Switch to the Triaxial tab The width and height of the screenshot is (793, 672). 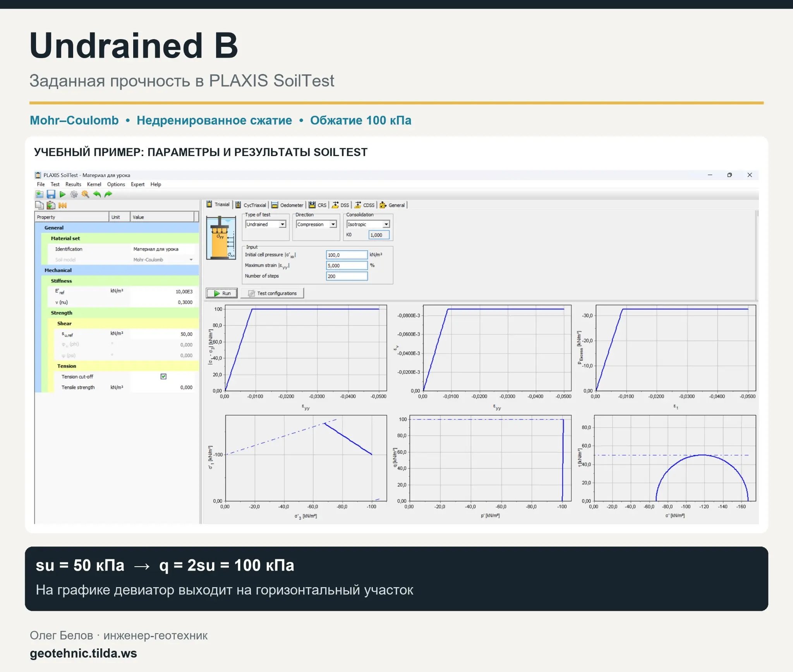pyautogui.click(x=218, y=205)
